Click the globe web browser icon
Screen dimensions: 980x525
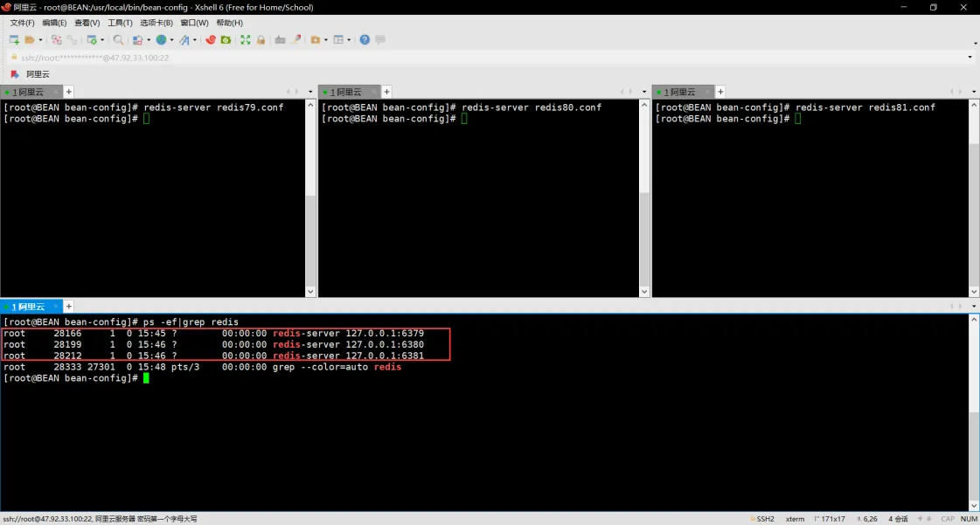pos(161,40)
